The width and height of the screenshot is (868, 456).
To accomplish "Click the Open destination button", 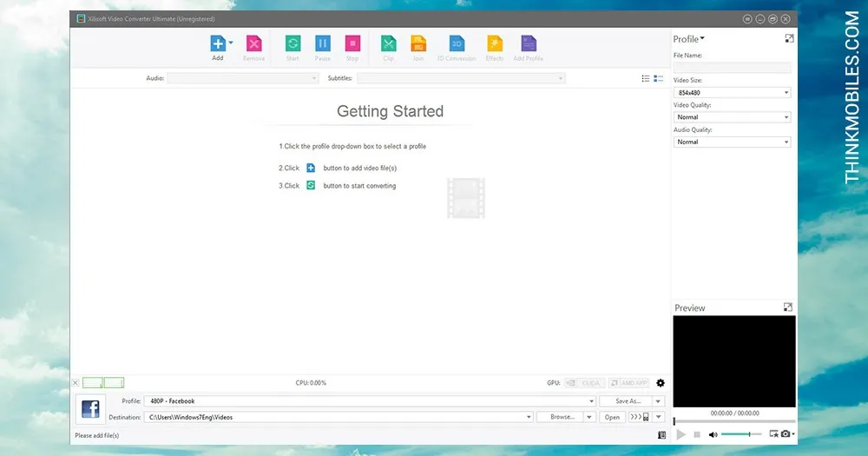I will pyautogui.click(x=612, y=417).
